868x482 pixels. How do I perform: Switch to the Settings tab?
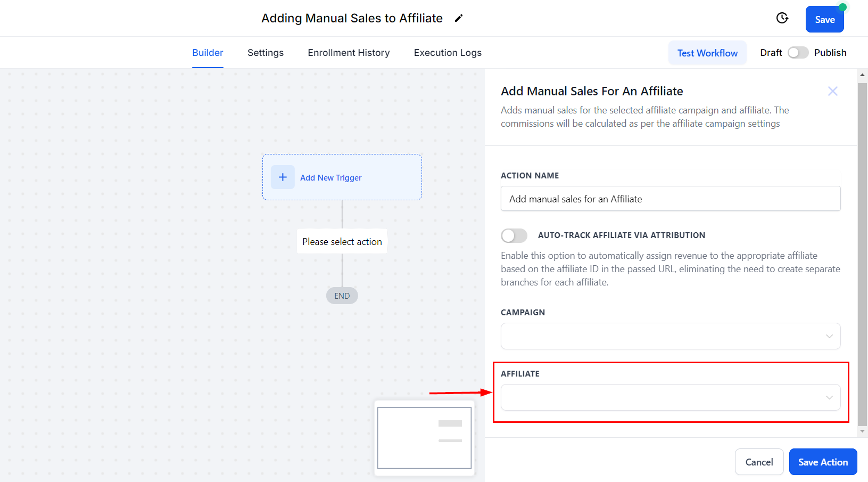click(x=266, y=53)
